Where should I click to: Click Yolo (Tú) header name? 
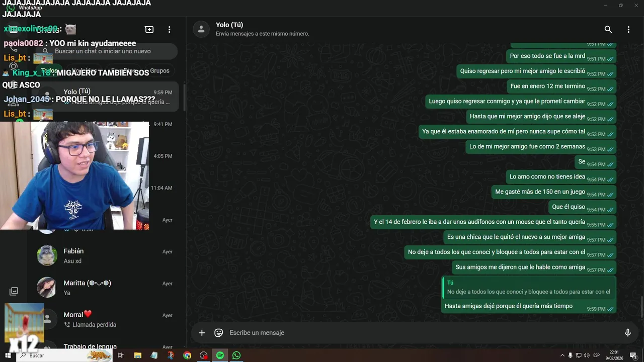[x=229, y=25]
